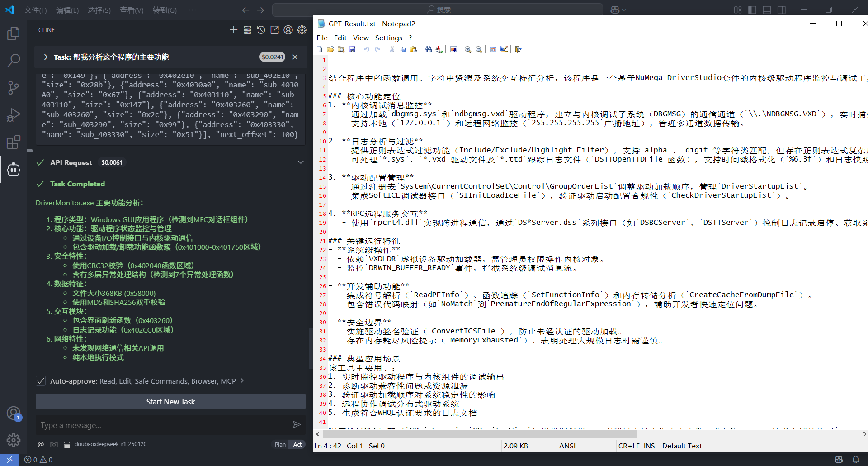Open VS Code notifications bell

855,460
